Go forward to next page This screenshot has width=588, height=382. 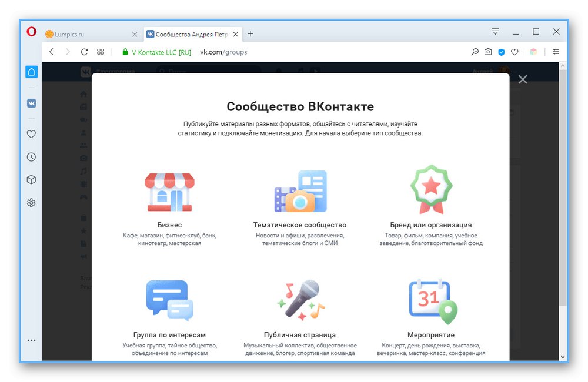pos(68,52)
